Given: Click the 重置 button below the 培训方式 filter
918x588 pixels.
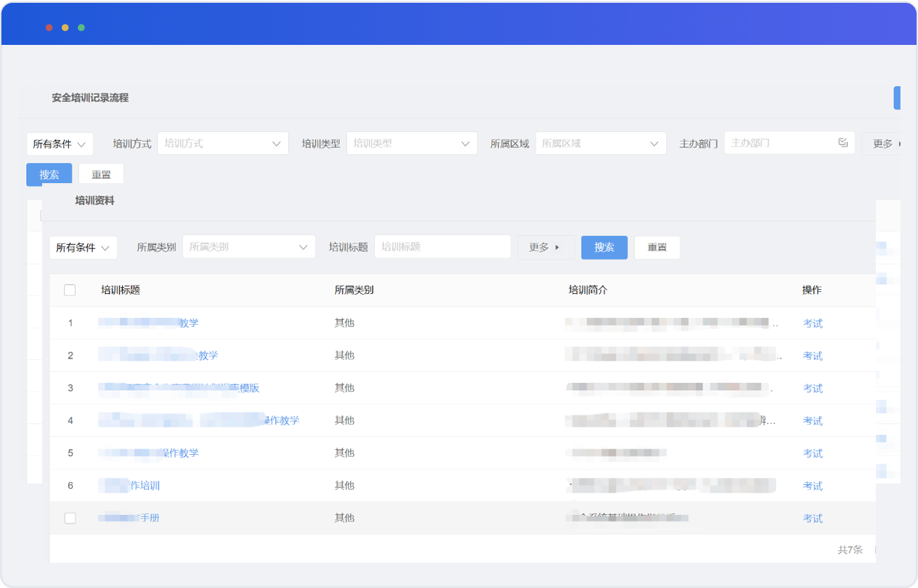Looking at the screenshot, I should (x=101, y=175).
